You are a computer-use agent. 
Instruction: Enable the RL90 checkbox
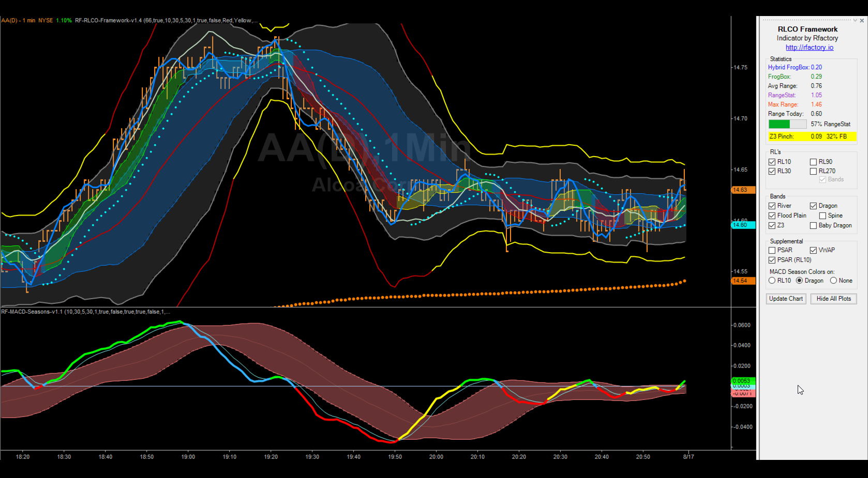tap(813, 162)
